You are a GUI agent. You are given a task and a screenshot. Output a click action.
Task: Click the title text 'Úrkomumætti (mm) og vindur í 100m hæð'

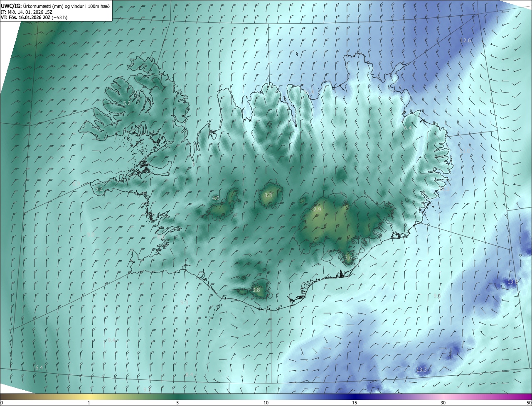(66, 6)
